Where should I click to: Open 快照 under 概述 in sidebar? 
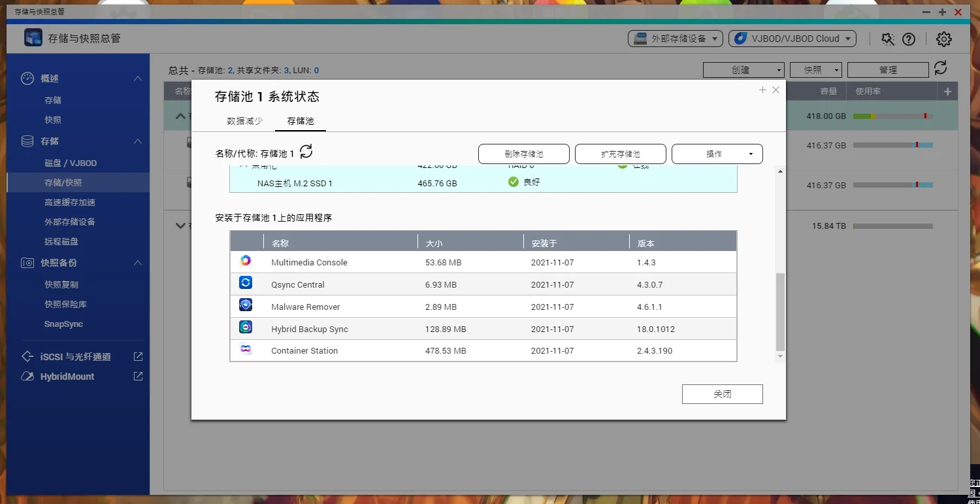point(53,120)
